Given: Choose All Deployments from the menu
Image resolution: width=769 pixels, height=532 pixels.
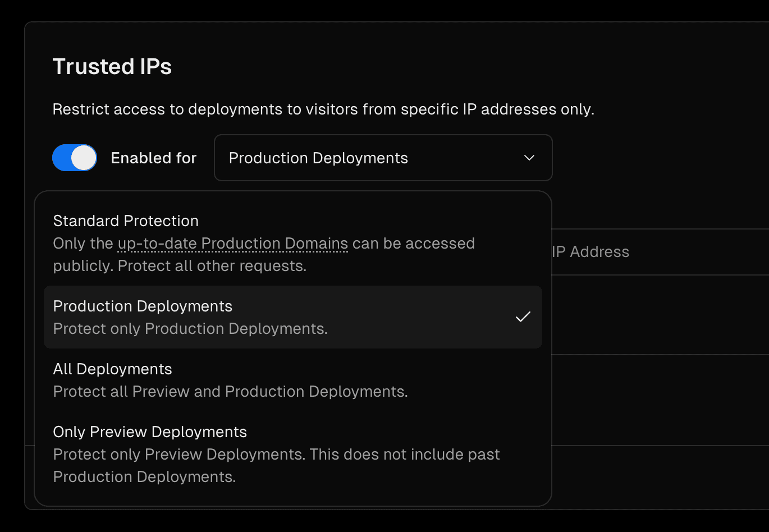Looking at the screenshot, I should pyautogui.click(x=112, y=369).
